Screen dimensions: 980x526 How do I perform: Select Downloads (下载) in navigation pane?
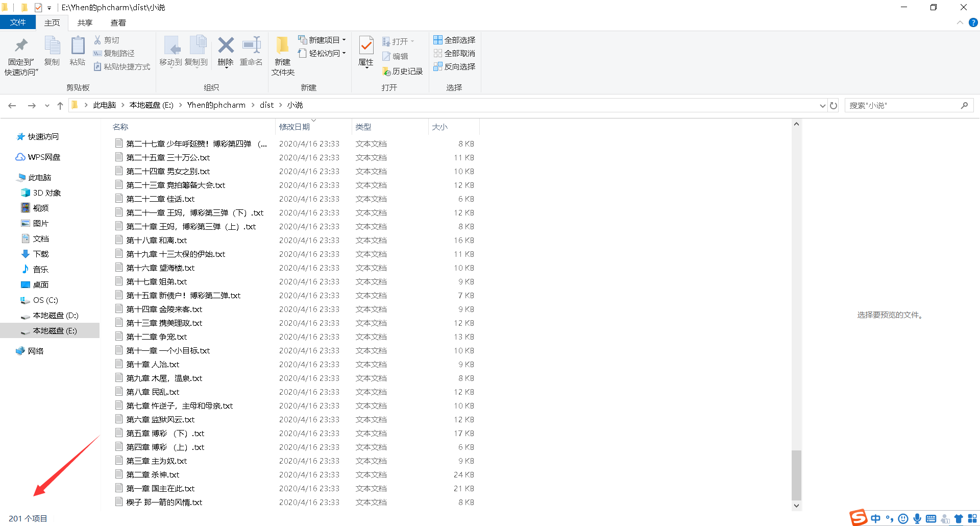[x=35, y=254]
